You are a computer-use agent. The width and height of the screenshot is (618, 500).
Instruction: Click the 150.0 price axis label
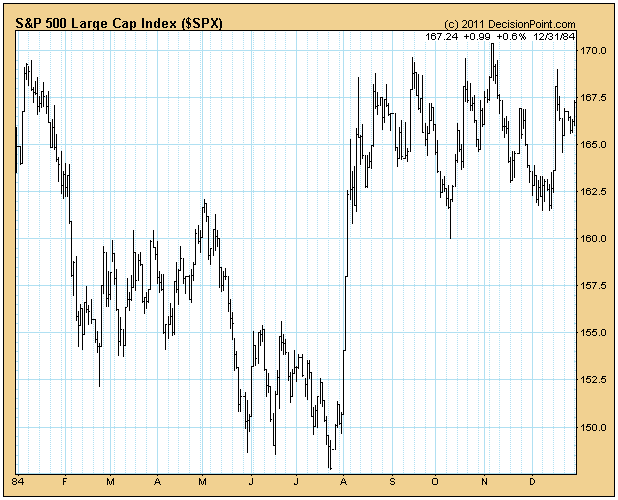tap(592, 427)
